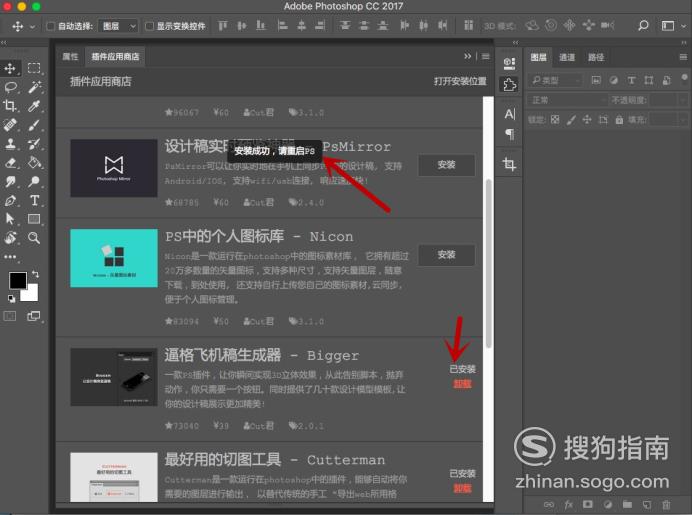The image size is (692, 515).
Task: Select the Paint Bucket tool
Action: coord(34,163)
